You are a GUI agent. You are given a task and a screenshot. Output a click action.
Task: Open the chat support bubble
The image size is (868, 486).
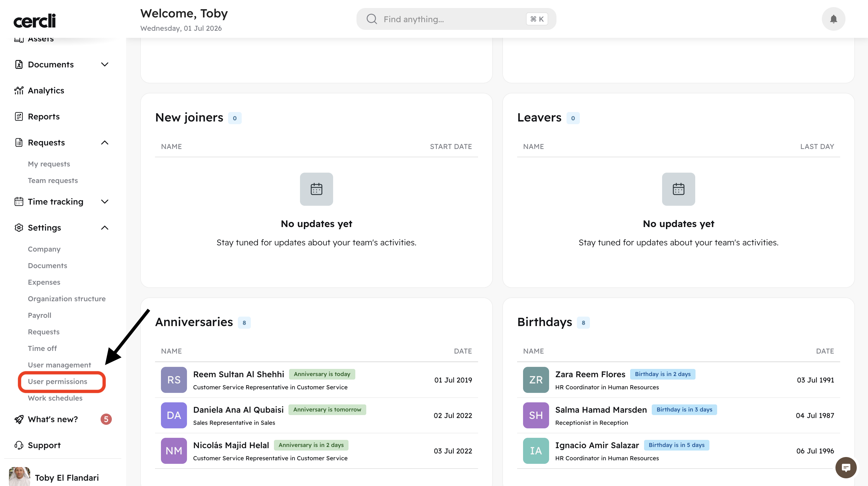[846, 467]
